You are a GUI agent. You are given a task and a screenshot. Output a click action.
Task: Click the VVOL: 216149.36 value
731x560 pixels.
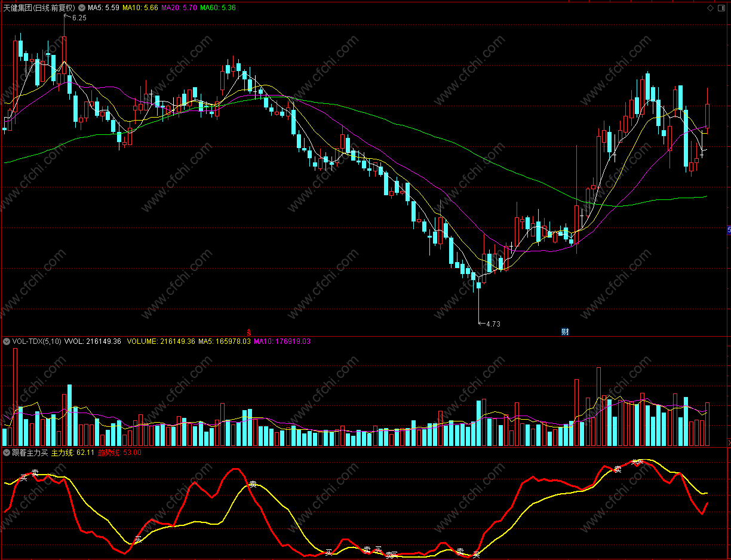[93, 341]
